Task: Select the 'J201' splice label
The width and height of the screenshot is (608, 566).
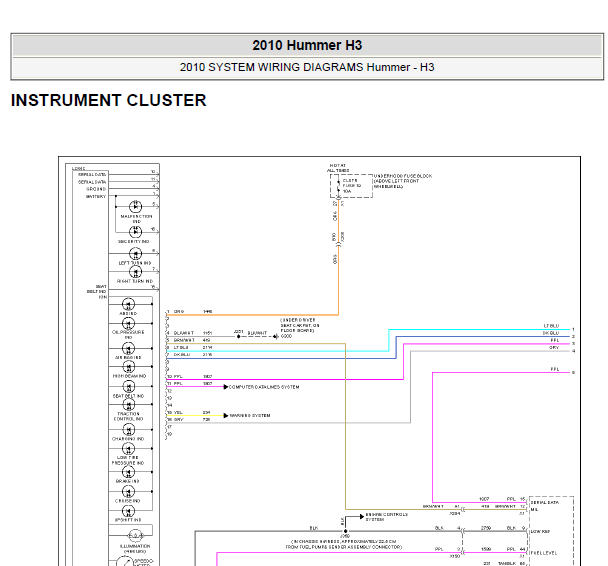Action: pos(239,332)
